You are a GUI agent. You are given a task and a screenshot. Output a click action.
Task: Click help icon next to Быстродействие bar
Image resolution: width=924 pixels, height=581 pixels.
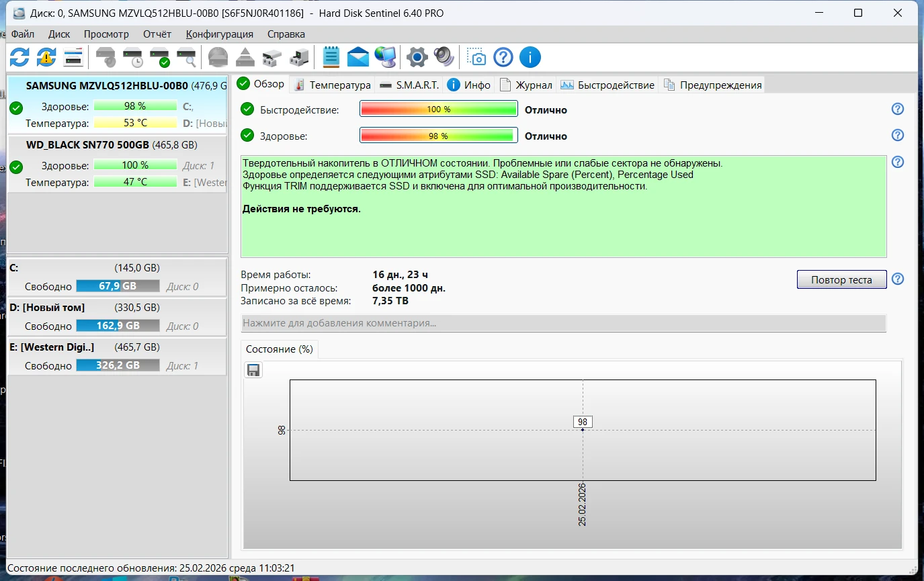[x=897, y=109]
